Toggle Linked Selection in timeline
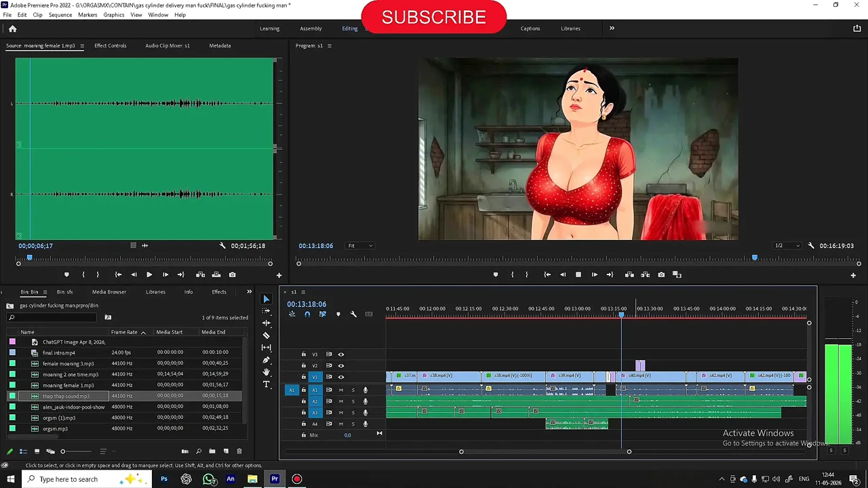This screenshot has width=868, height=488. coord(322,314)
